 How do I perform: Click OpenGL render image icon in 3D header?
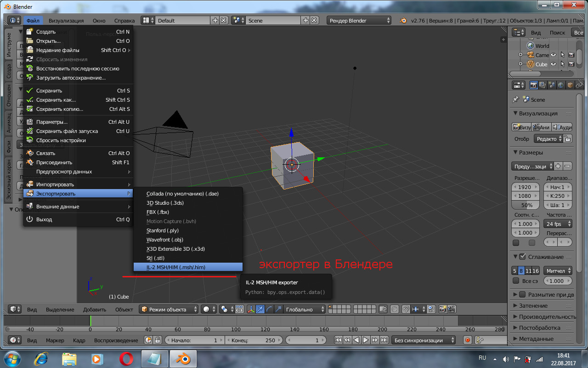[x=443, y=309]
